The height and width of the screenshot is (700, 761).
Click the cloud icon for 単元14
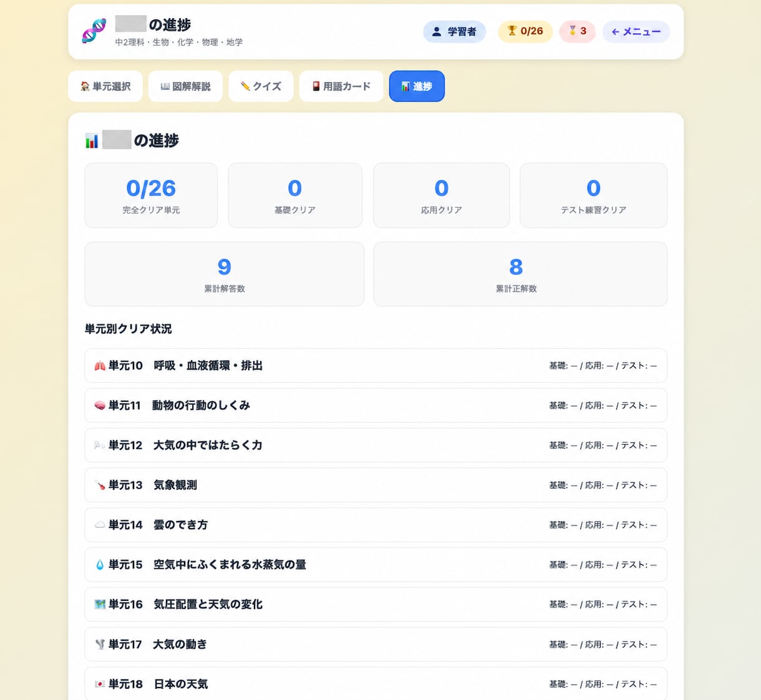pos(100,525)
